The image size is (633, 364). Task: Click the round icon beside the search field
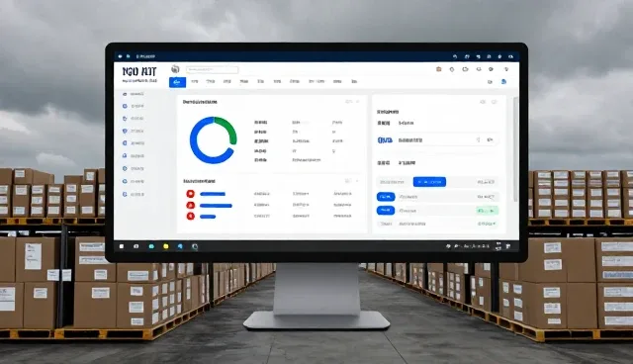point(175,69)
